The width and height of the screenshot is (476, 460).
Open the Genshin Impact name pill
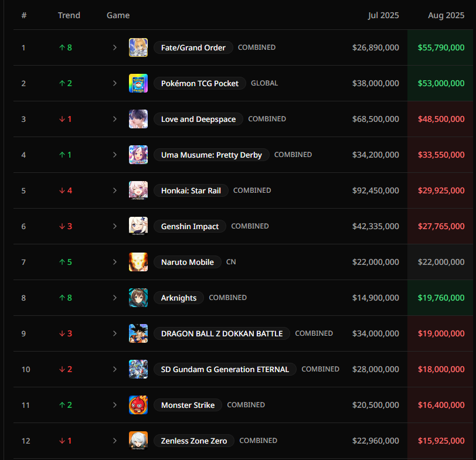tap(190, 226)
